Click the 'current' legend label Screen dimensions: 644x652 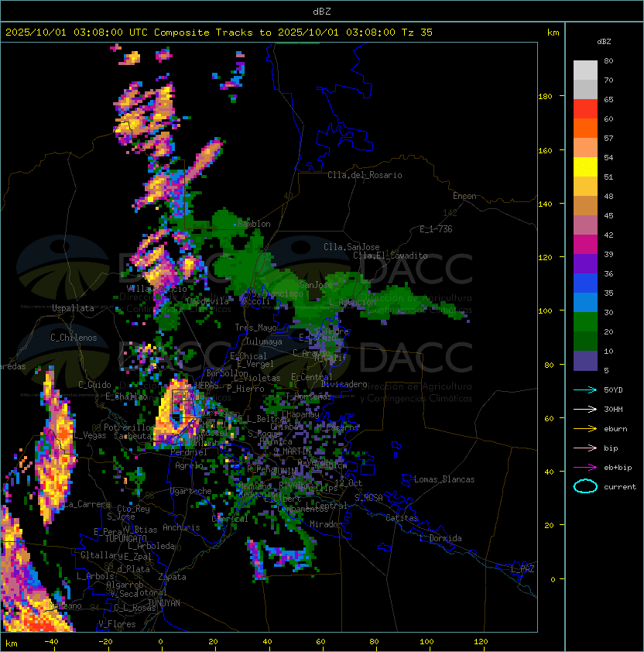[620, 487]
